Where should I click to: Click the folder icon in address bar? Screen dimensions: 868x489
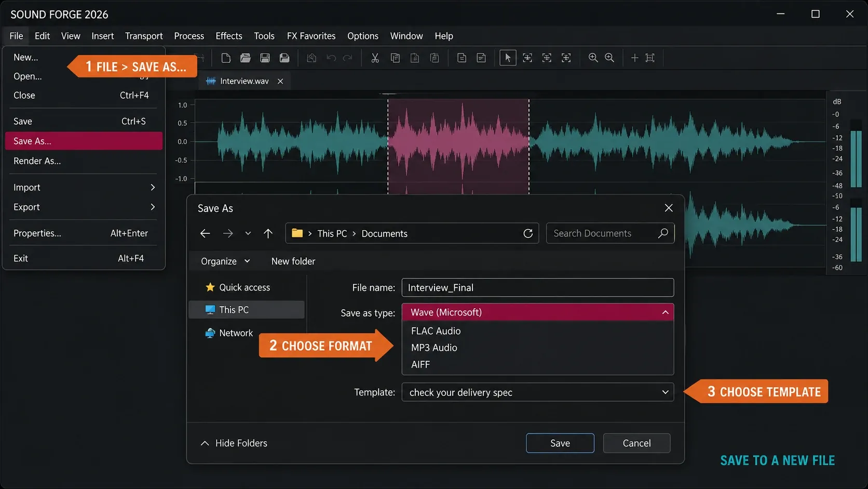(x=297, y=233)
